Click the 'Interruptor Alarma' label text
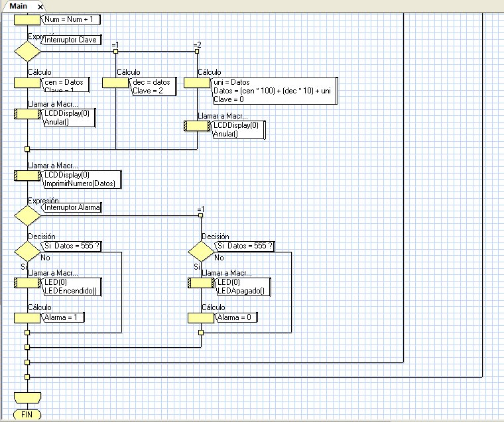This screenshot has width=504, height=422. tap(72, 207)
